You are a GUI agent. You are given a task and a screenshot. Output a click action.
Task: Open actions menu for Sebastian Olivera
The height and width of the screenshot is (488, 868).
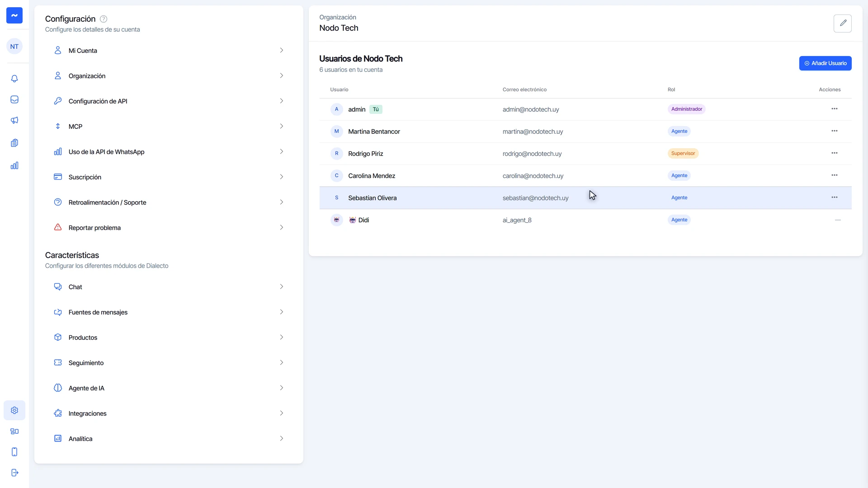pyautogui.click(x=835, y=197)
